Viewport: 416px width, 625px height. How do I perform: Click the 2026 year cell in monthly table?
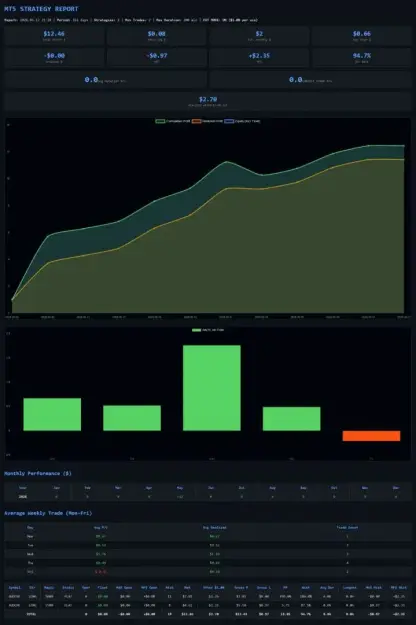click(x=23, y=497)
